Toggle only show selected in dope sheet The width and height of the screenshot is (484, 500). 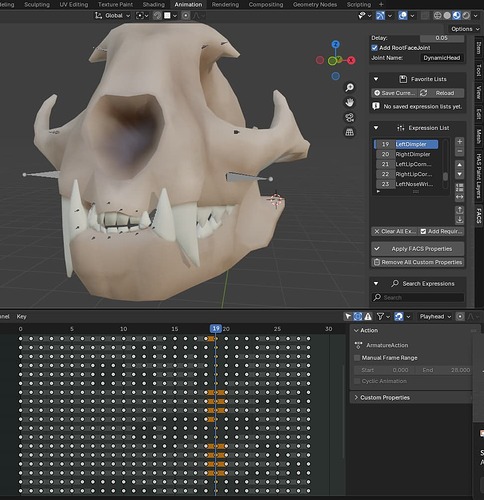pyautogui.click(x=348, y=316)
